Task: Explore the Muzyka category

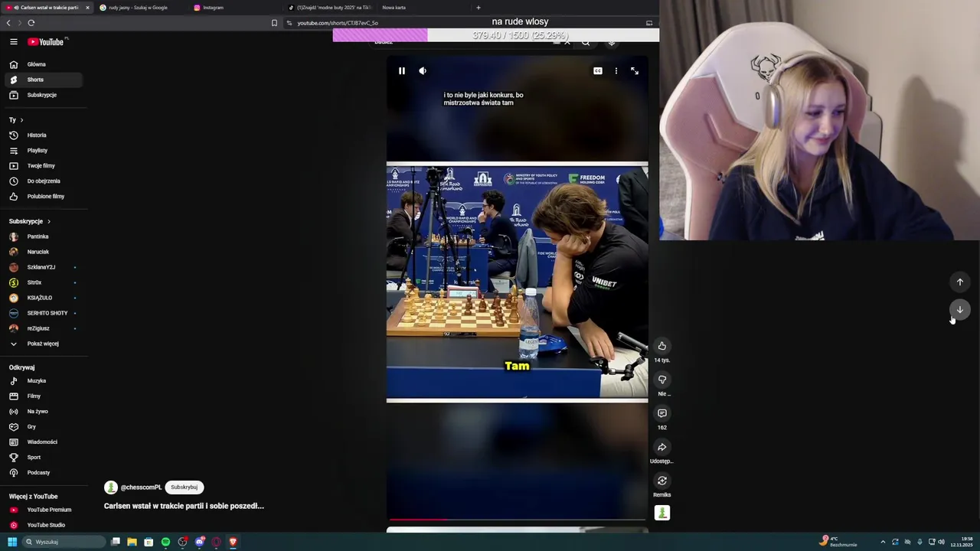Action: (x=44, y=381)
